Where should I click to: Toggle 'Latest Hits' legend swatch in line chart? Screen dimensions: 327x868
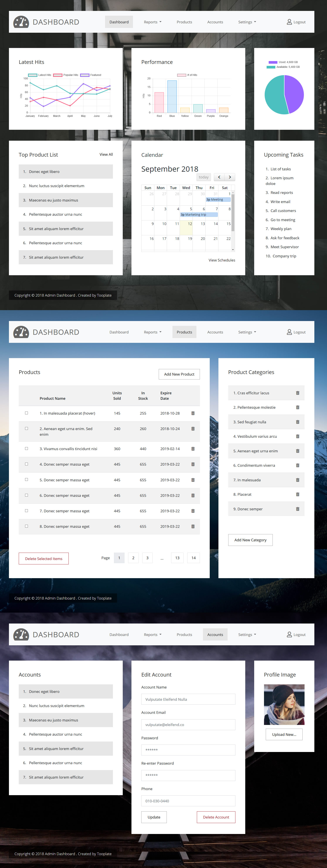[33, 75]
